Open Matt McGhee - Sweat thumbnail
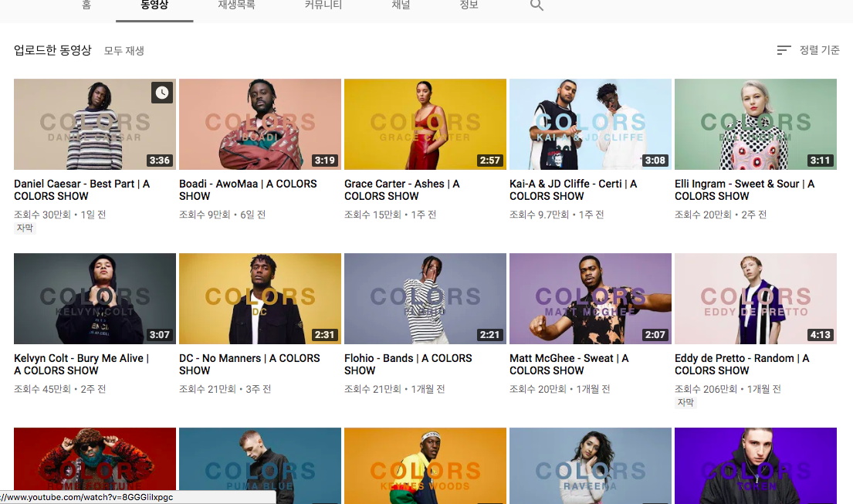The height and width of the screenshot is (504, 853). pyautogui.click(x=591, y=299)
